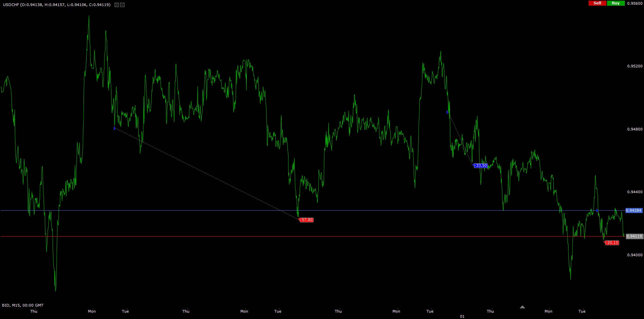Click the grey 0.94119 current price tag
This screenshot has width=644, height=319.
click(634, 236)
